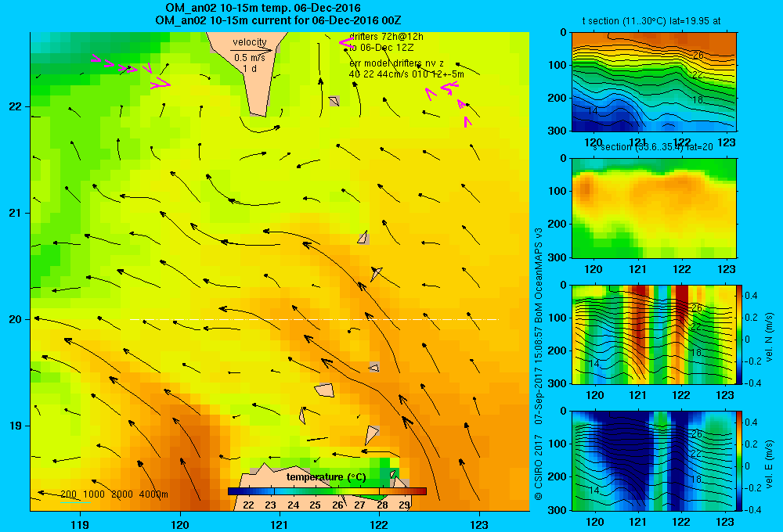Click the longitude '121' label on the main map axis
783x532 pixels.
pos(280,524)
